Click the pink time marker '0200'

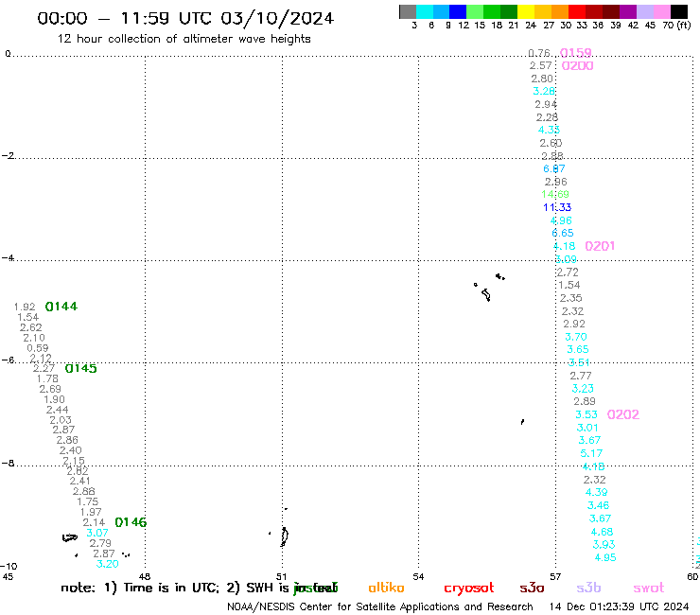click(x=577, y=66)
